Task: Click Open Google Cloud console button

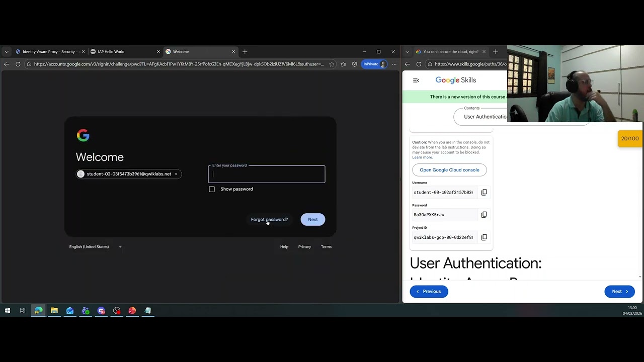Action: point(449,170)
